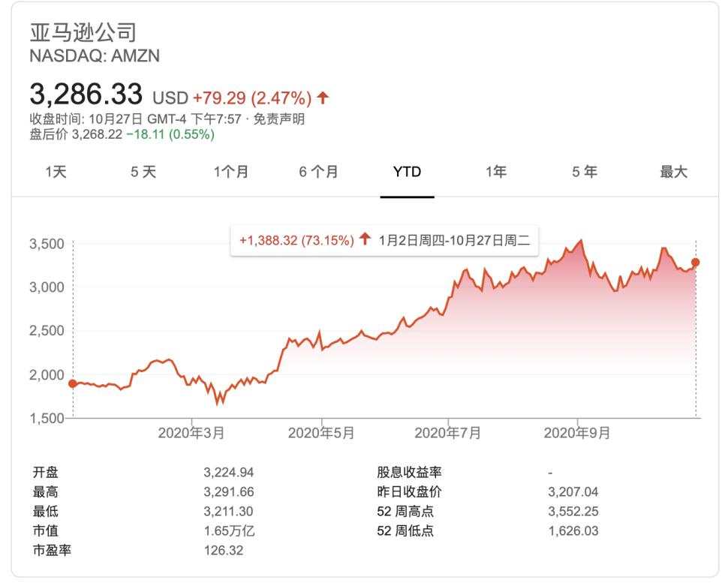The width and height of the screenshot is (728, 583).
Task: Click the 52 周高点 value 3,552.25
Action: coord(573,511)
